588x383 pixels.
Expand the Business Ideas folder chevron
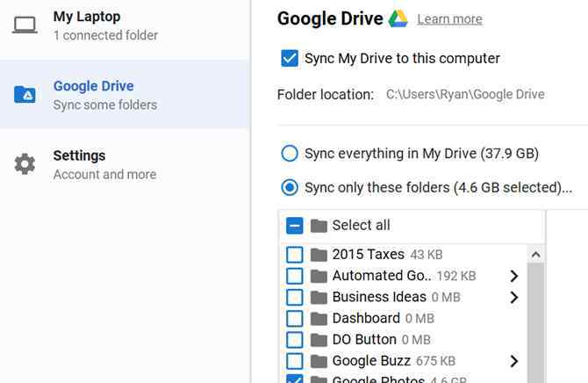pyautogui.click(x=513, y=298)
